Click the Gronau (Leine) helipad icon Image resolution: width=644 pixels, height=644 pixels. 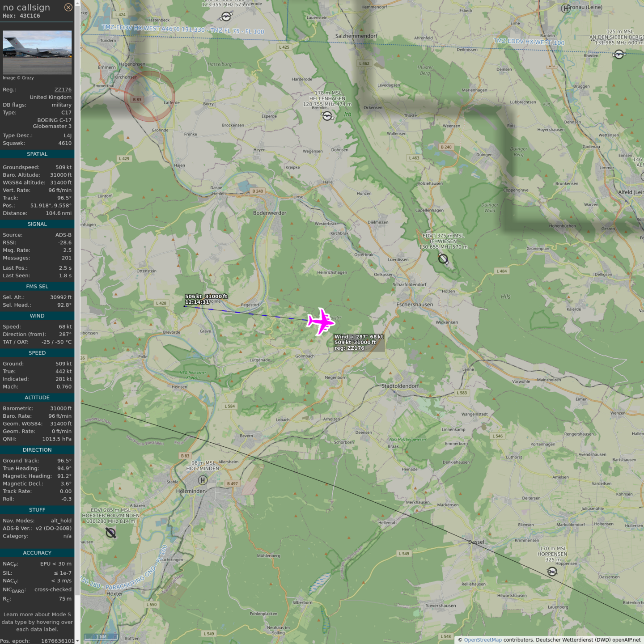click(566, 8)
